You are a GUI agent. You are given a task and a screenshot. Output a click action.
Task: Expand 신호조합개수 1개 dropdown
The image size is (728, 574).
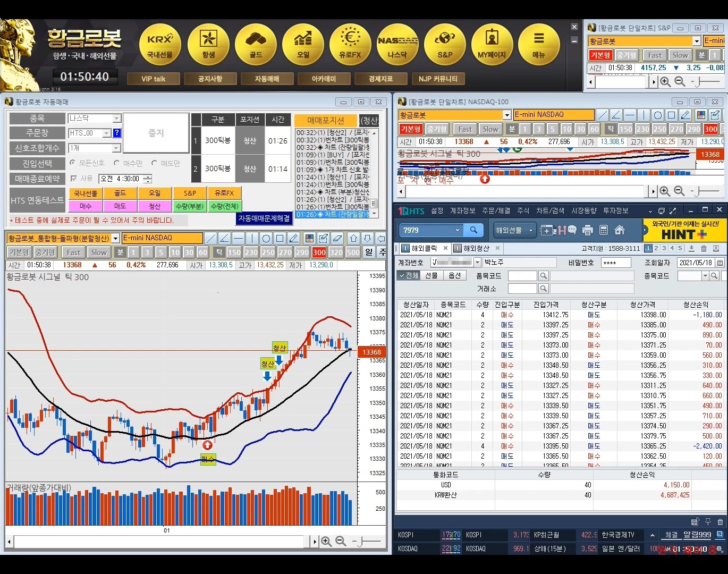(x=117, y=148)
